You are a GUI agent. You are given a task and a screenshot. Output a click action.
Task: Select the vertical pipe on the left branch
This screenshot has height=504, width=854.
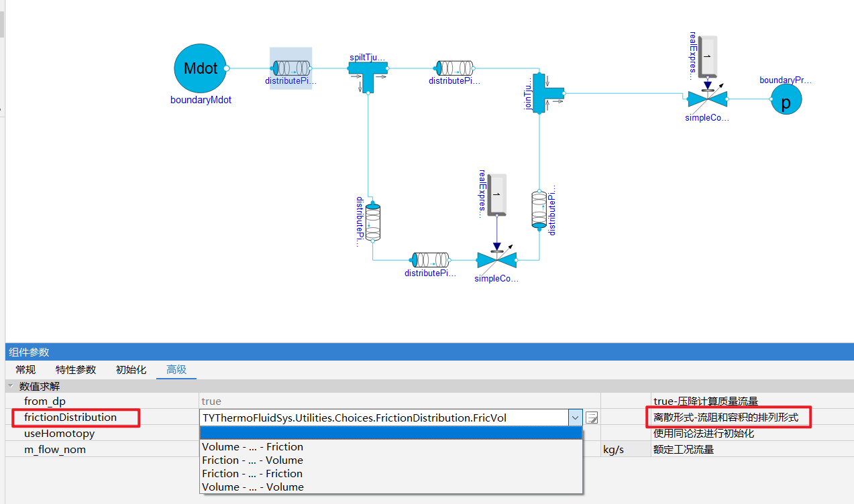point(373,222)
